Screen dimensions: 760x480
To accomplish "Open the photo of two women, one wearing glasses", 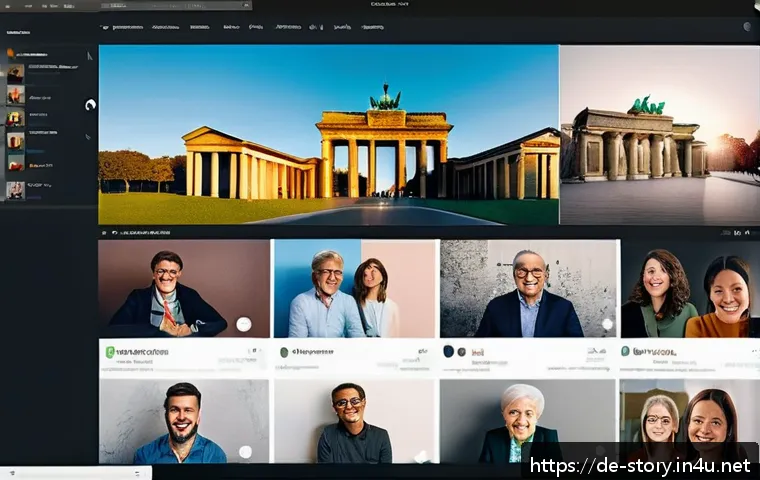I will pos(690,421).
